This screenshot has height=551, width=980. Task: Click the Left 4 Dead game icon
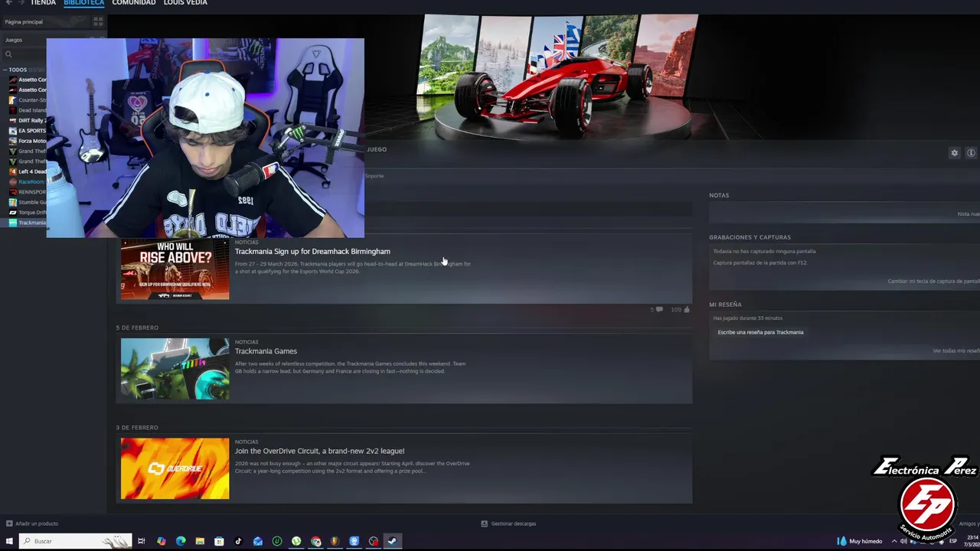tap(12, 171)
